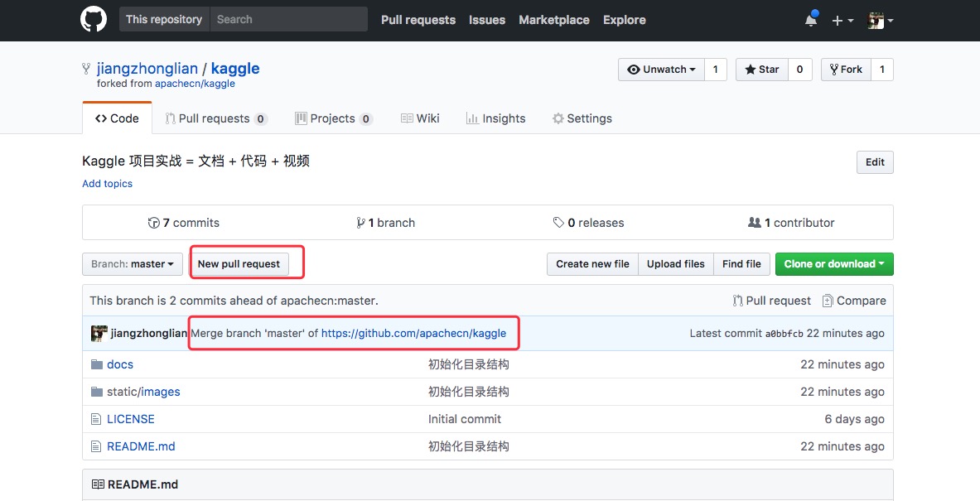Toggle Unwatch for this repository

click(x=661, y=70)
